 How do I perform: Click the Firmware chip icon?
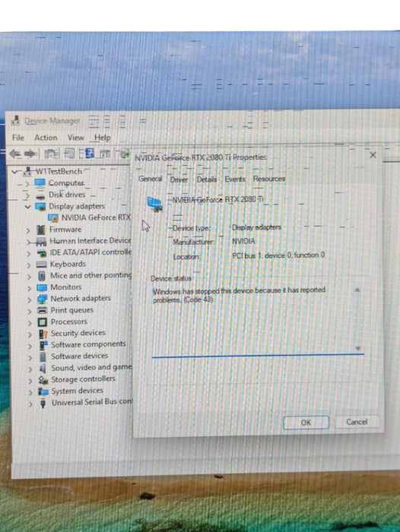tap(41, 230)
